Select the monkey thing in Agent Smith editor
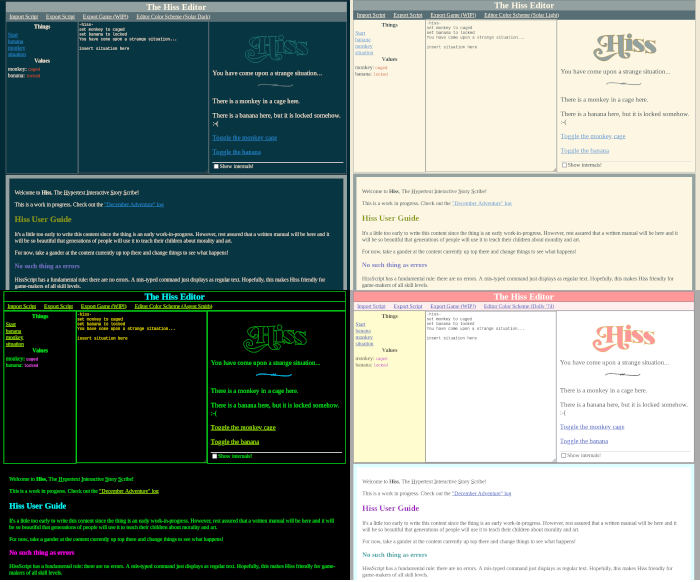Image resolution: width=700 pixels, height=582 pixels. pyautogui.click(x=14, y=337)
